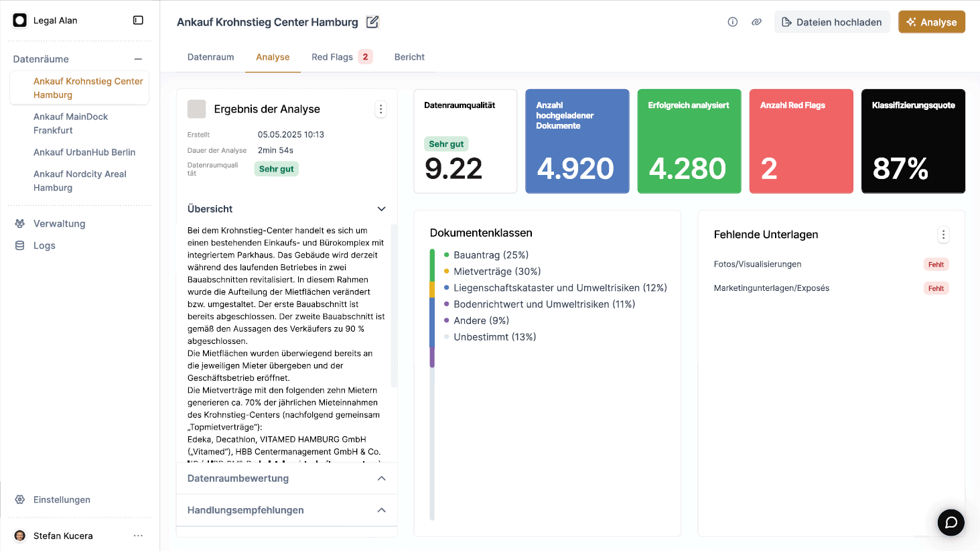
Task: Expand the Handlungsempfehlungen section
Action: point(381,510)
